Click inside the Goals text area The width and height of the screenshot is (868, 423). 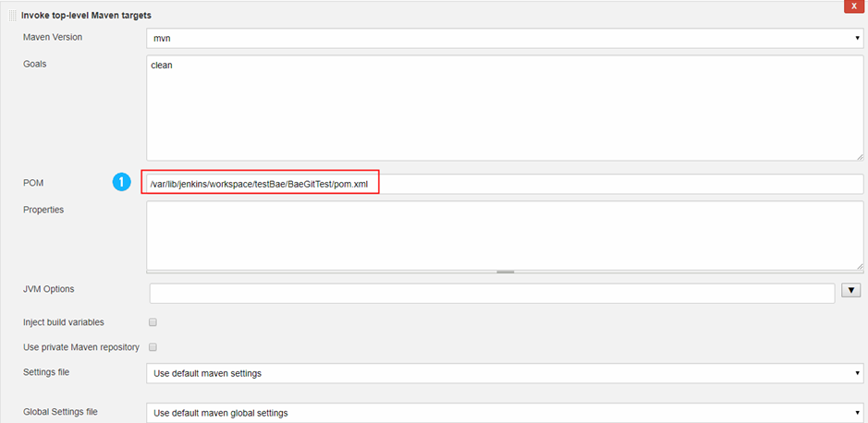pos(505,108)
